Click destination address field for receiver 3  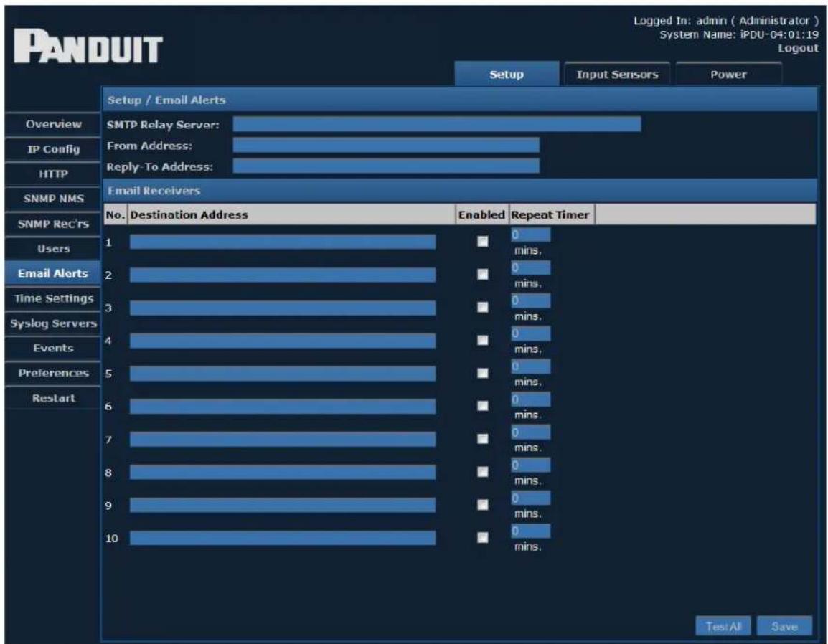pos(283,308)
